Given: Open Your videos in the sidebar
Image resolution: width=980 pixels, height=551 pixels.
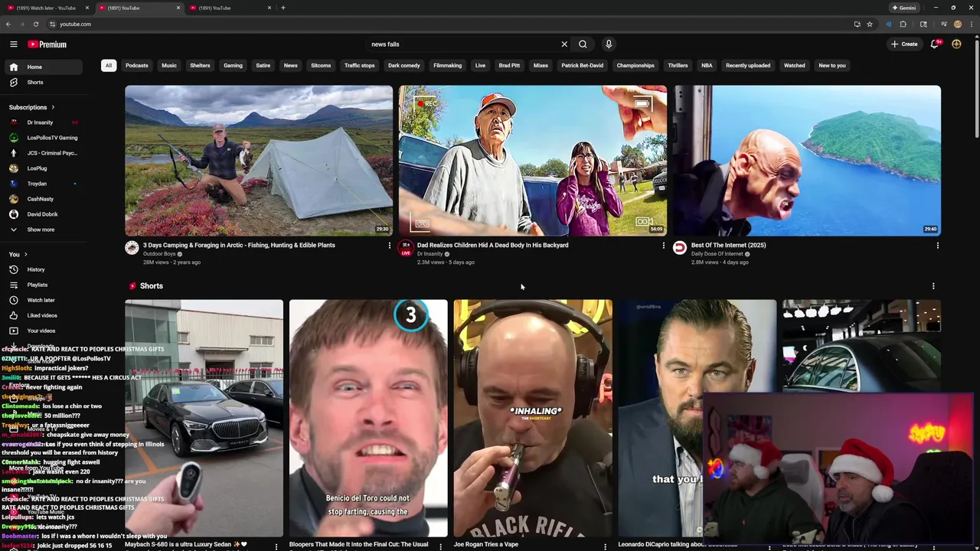Looking at the screenshot, I should pyautogui.click(x=44, y=331).
